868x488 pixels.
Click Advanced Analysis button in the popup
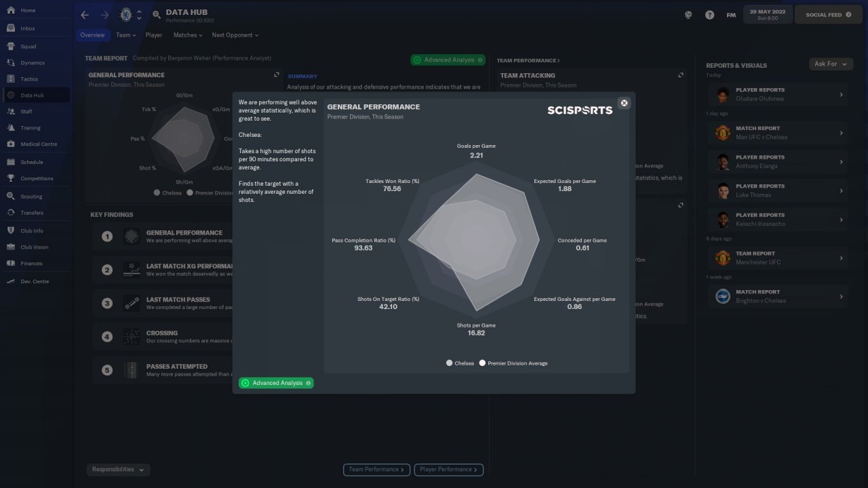(x=276, y=383)
